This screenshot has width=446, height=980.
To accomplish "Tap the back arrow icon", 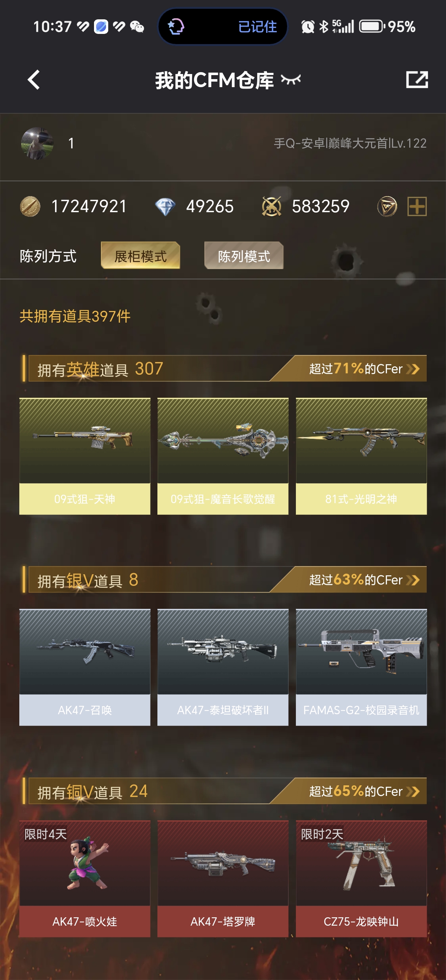I will click(34, 80).
